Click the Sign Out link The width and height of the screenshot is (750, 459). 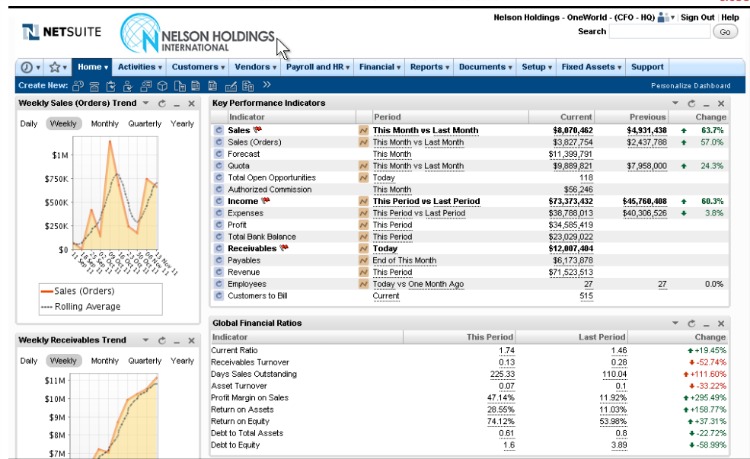click(697, 18)
